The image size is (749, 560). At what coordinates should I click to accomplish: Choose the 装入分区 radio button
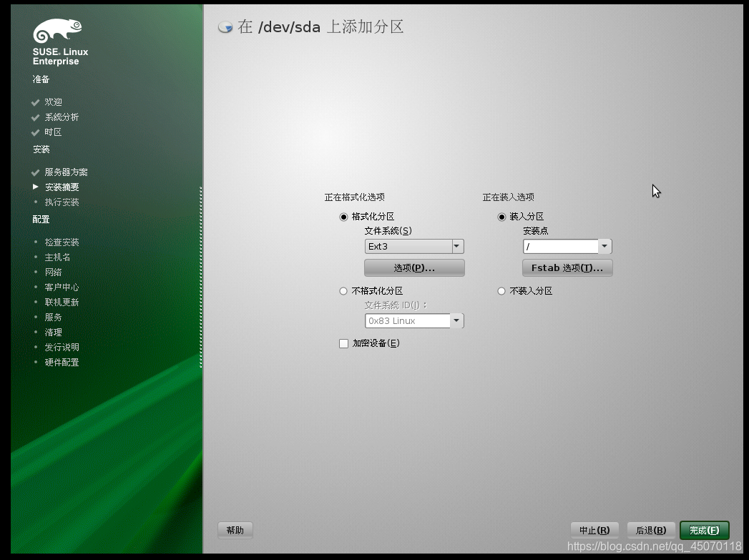point(501,217)
